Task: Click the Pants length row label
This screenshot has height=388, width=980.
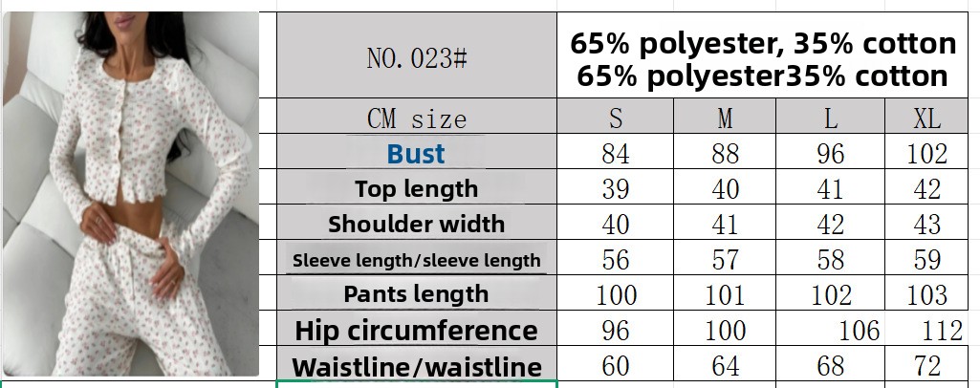Action: [x=416, y=294]
